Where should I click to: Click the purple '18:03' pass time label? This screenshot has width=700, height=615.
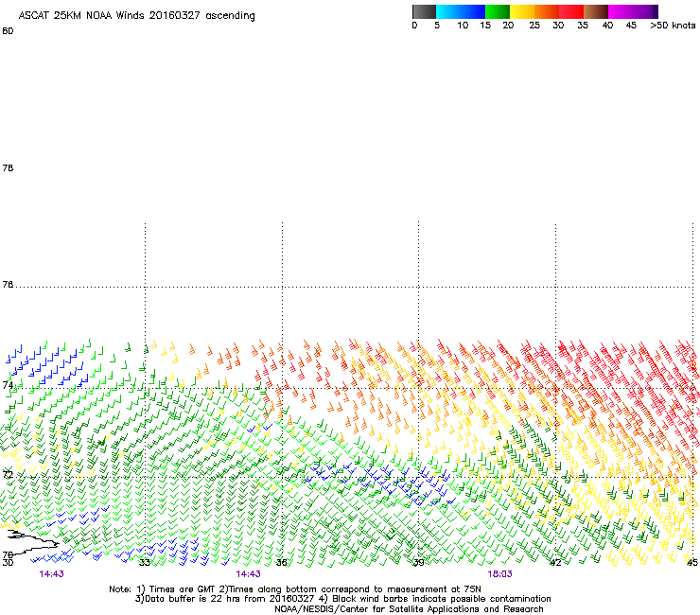pos(500,574)
